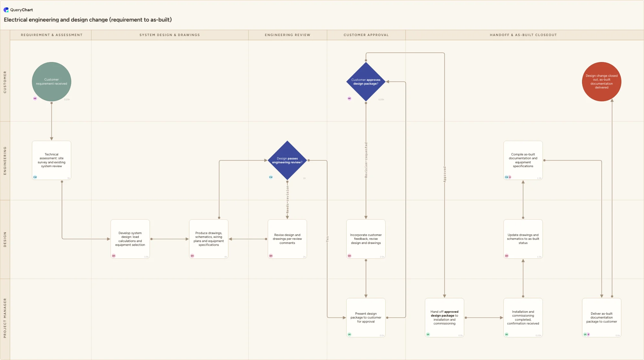Image resolution: width=644 pixels, height=360 pixels.
Task: Click the CW avatar on Technical assessment card
Action: [x=35, y=177]
